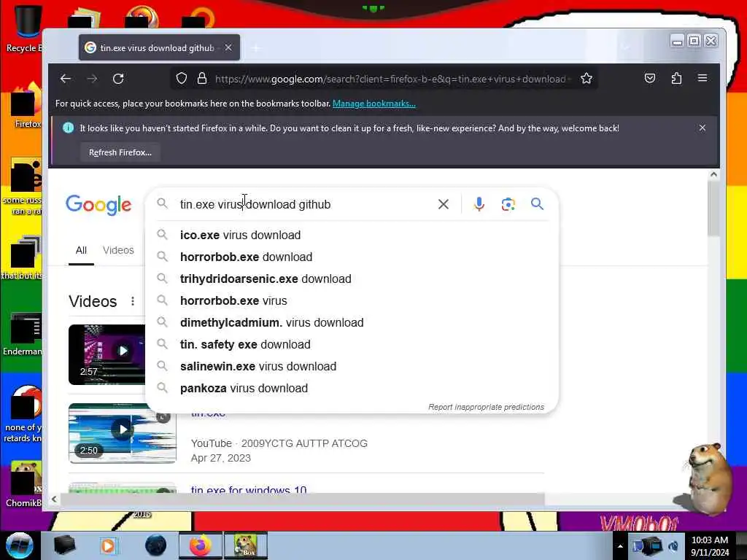Show hidden system tray icons arrow

620,546
